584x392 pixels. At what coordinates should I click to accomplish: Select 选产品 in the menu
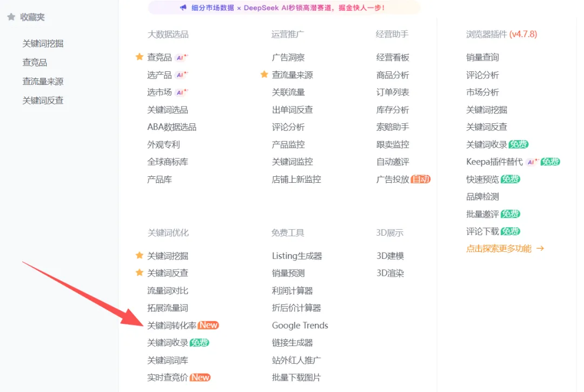(160, 75)
